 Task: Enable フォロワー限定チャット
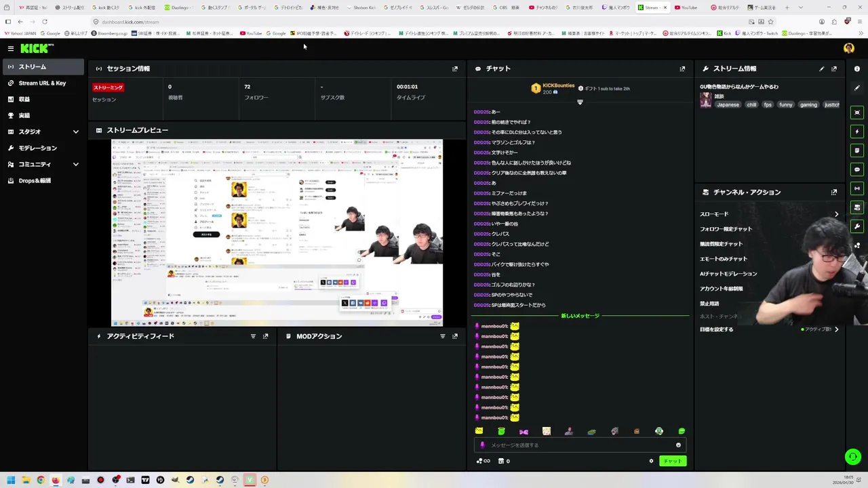[x=726, y=229]
